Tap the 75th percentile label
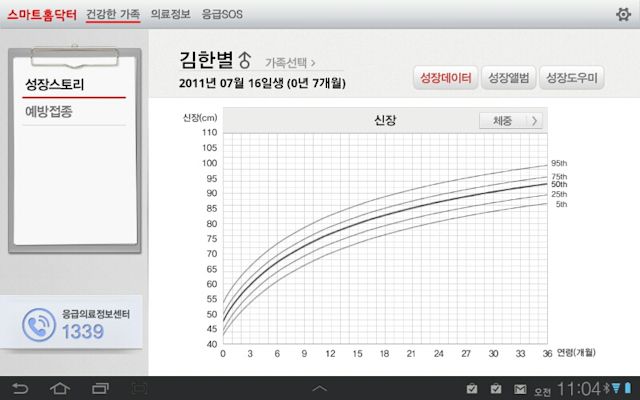Viewport: 640px width, 400px height. [559, 177]
